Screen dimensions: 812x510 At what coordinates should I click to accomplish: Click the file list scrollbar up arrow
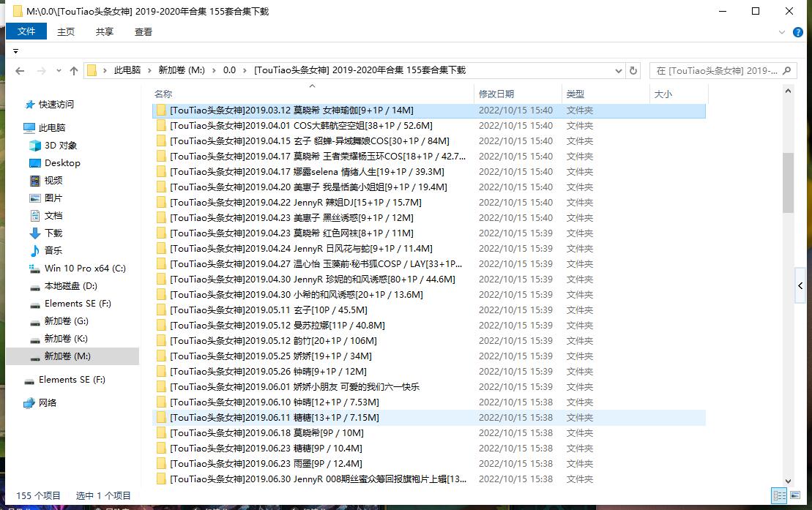(788, 91)
